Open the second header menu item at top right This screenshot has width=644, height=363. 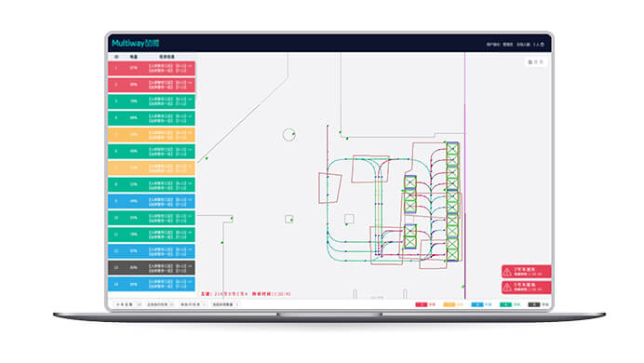point(508,45)
